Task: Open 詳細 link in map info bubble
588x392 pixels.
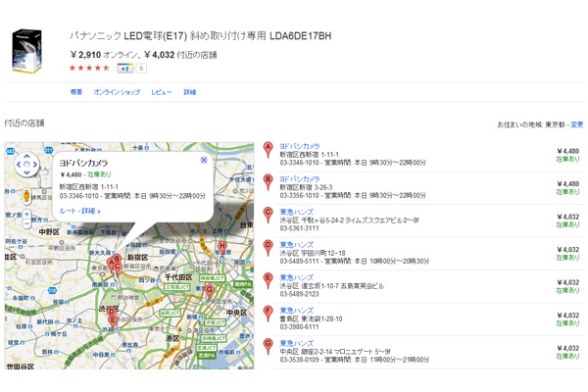Action: pyautogui.click(x=90, y=211)
